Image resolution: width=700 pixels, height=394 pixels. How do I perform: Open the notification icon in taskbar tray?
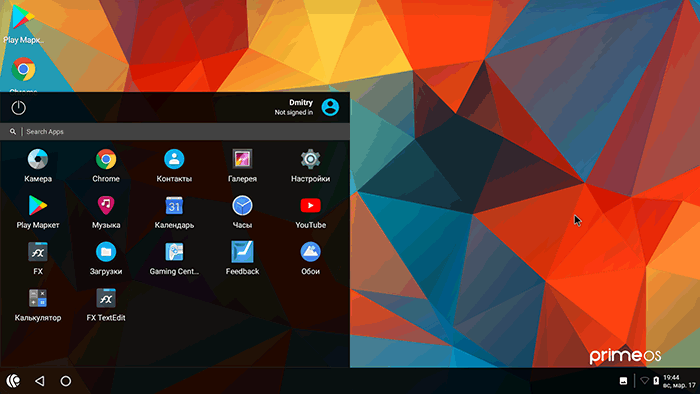tap(623, 381)
